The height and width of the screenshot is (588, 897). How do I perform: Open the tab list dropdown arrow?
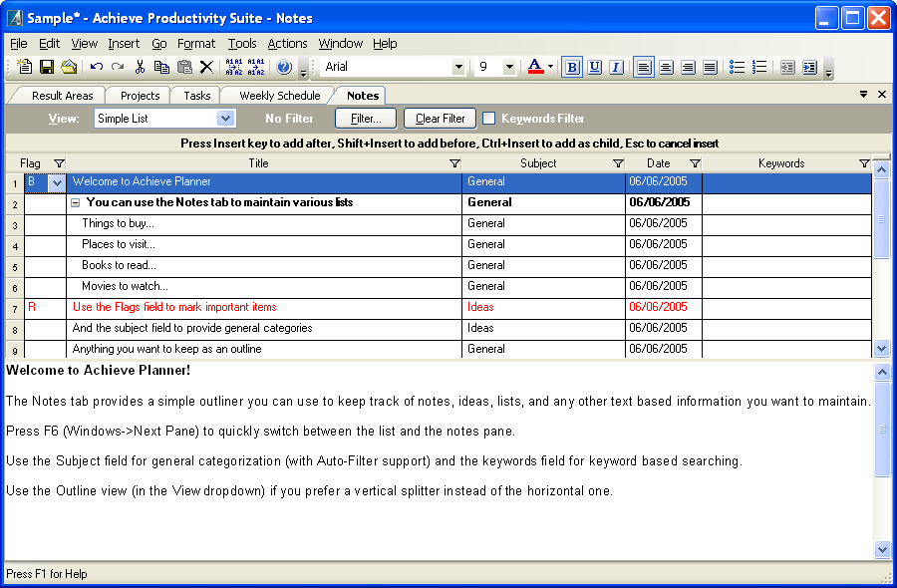coord(863,95)
